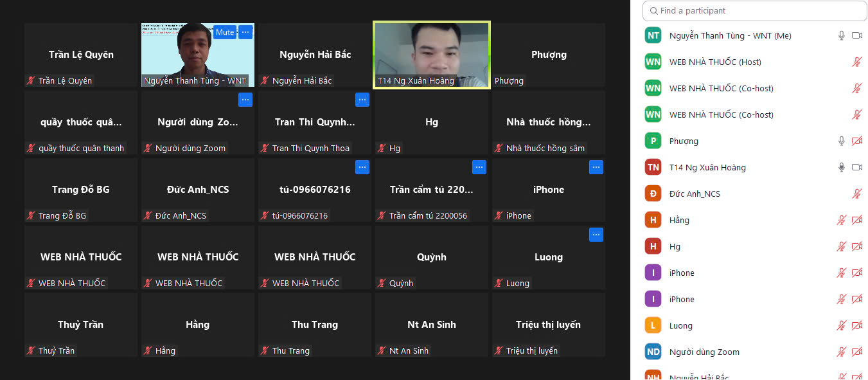Click the H avatar of Hg in list
This screenshot has width=868, height=380.
tap(653, 247)
